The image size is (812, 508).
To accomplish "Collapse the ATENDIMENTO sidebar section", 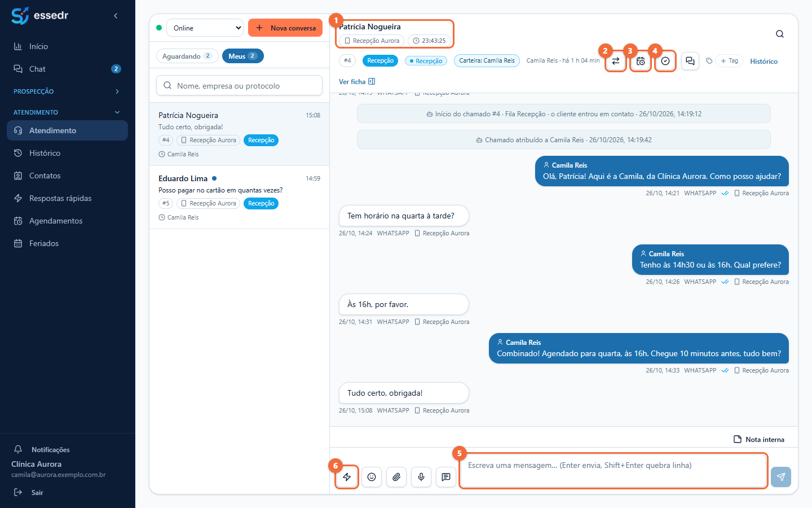I will pyautogui.click(x=68, y=112).
